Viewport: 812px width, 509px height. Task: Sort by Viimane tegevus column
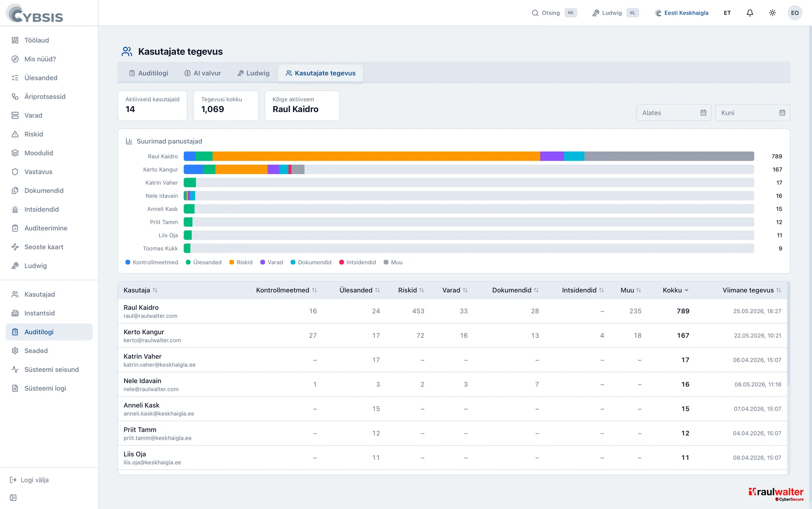[752, 290]
